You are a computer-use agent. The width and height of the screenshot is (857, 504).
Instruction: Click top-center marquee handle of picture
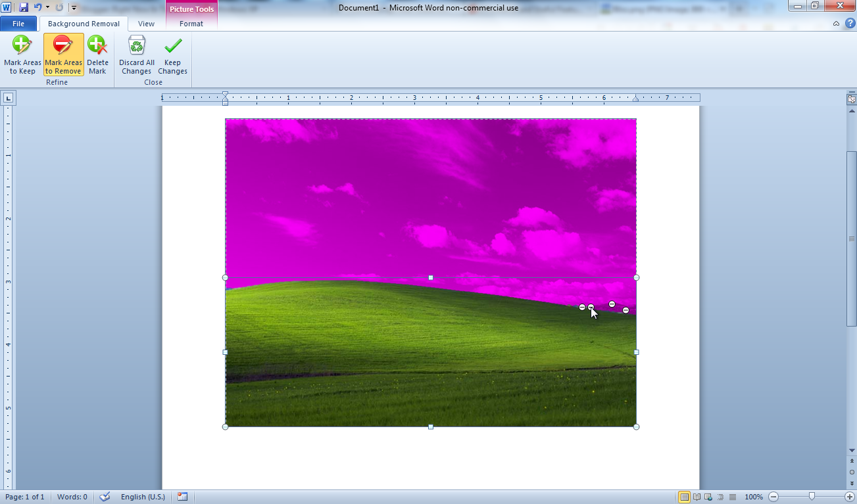(431, 277)
